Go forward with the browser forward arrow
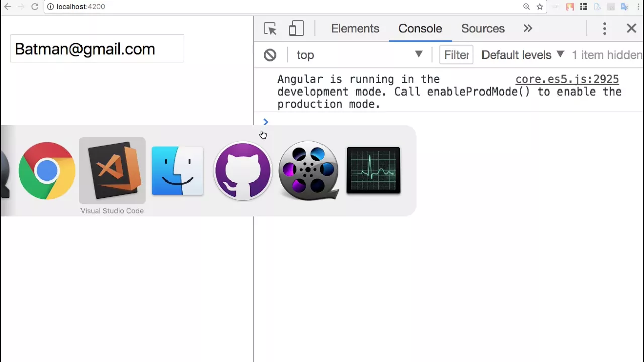The image size is (644, 362). tap(21, 7)
